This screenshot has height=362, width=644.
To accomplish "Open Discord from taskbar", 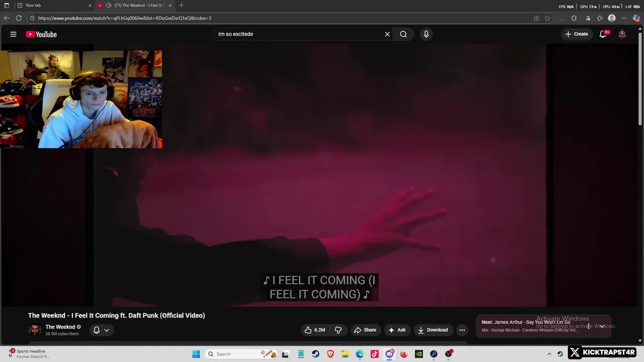I will pyautogui.click(x=389, y=354).
